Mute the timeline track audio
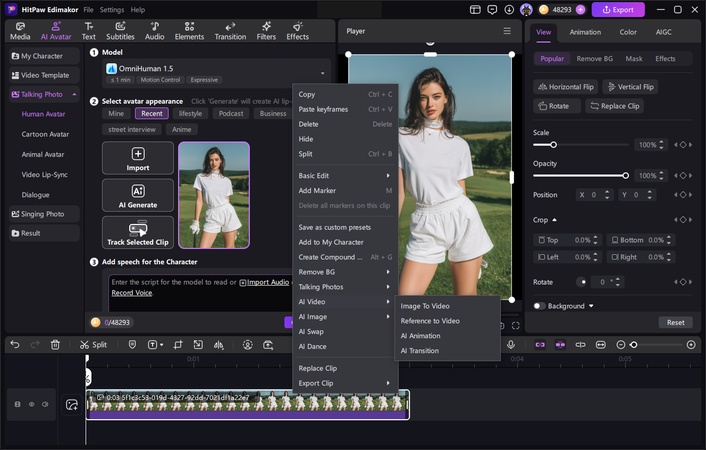The image size is (706, 450). 45,404
